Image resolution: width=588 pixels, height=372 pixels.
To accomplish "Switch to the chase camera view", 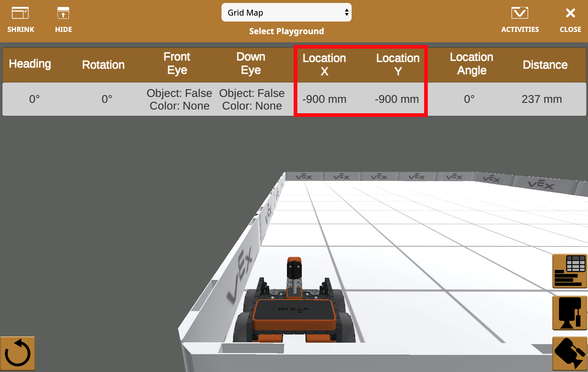I will click(569, 353).
